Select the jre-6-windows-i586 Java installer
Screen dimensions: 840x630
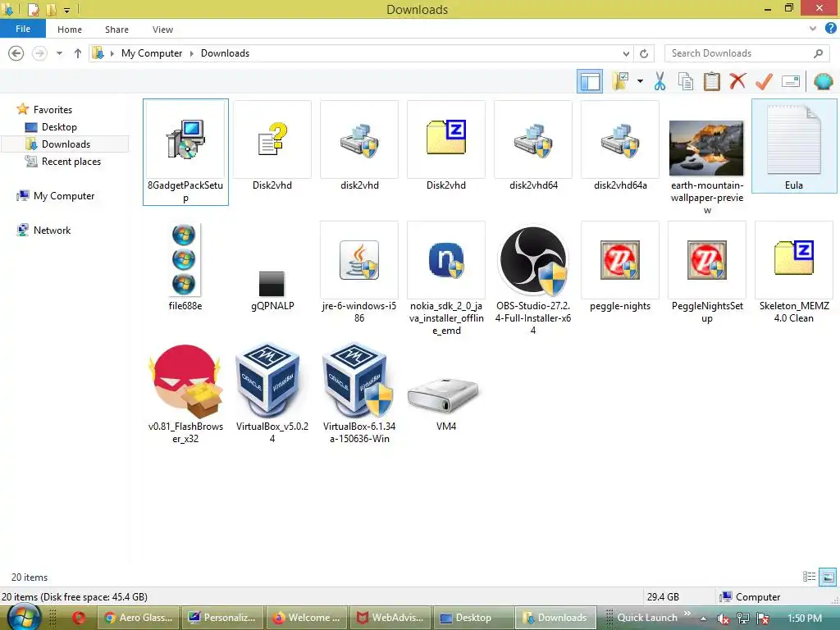[x=359, y=273]
